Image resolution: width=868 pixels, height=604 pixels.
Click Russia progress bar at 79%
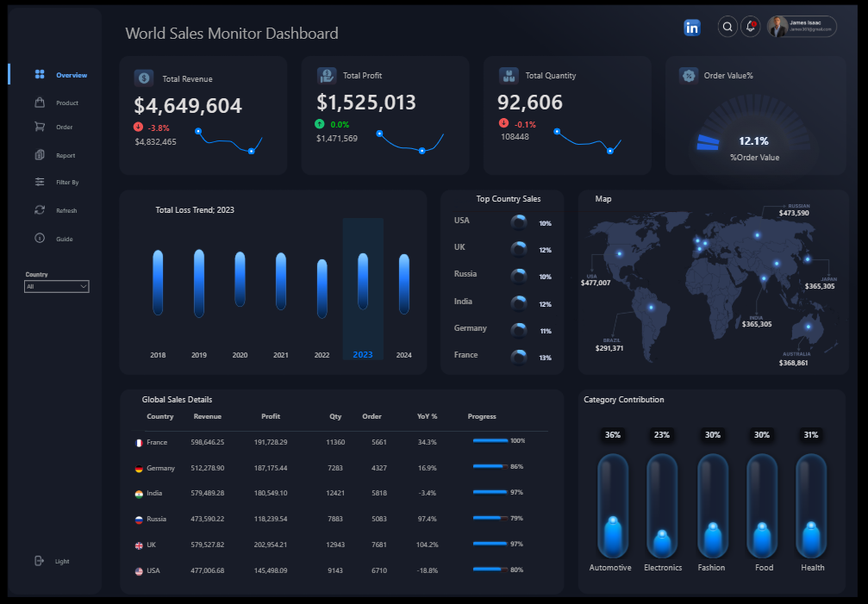(490, 518)
